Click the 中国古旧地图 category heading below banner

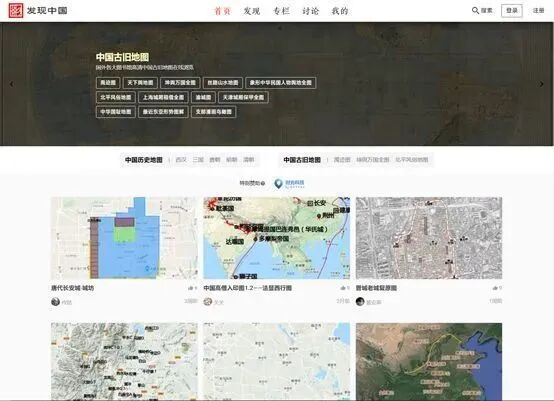coord(302,160)
